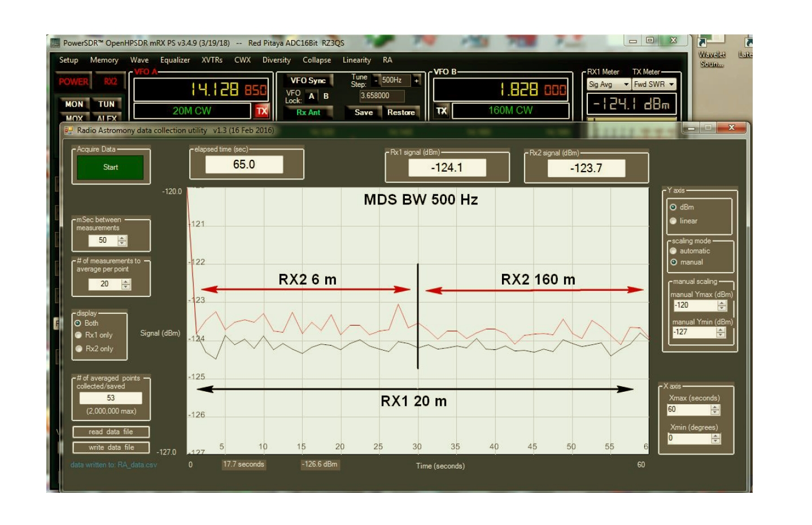Open the CWX menu in PowerSDR

point(242,60)
